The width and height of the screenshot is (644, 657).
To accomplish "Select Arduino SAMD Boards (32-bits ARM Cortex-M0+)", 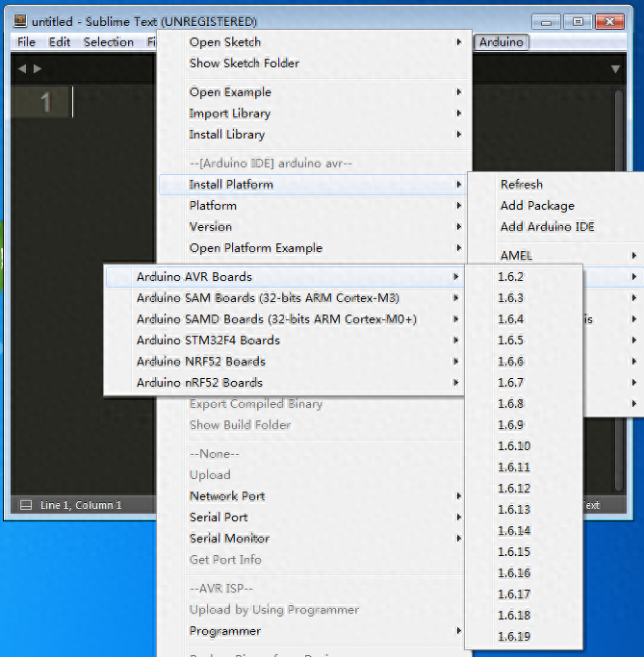I will point(284,318).
